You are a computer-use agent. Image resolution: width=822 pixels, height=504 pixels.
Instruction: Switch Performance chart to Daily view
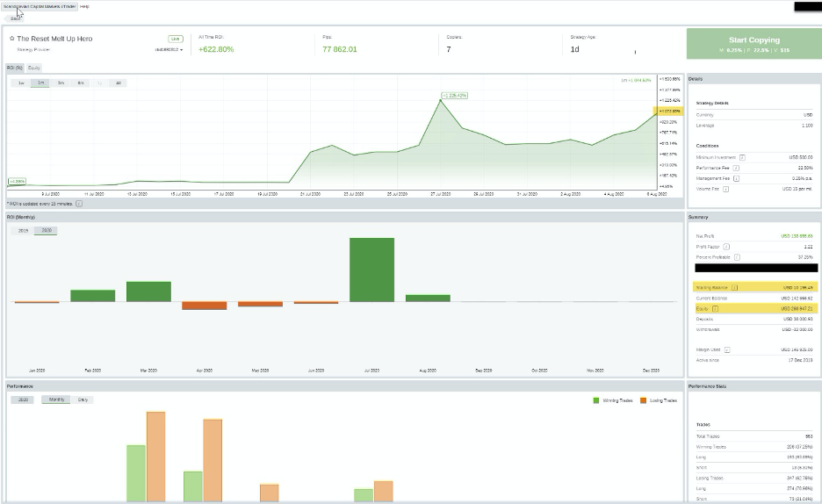pos(83,400)
